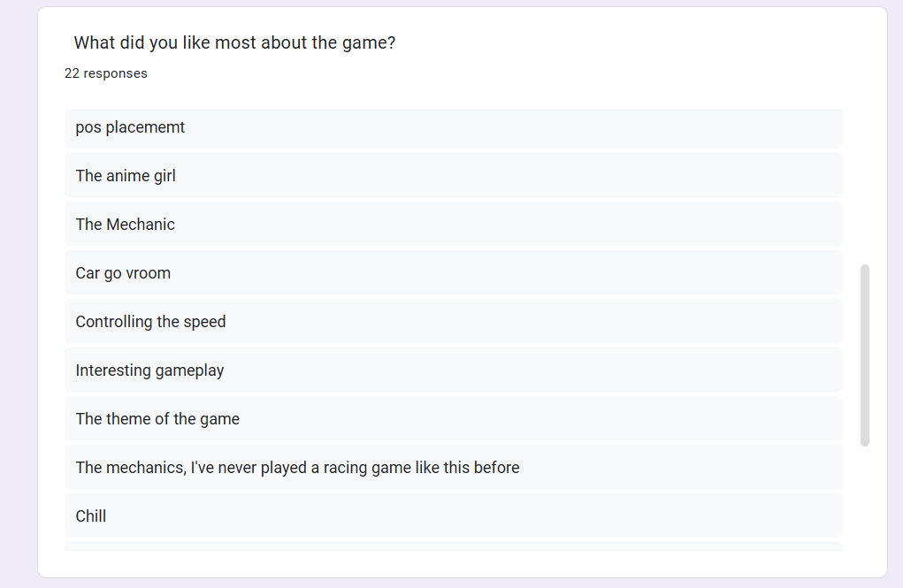Click the question title "What did you like most about the game?"
Viewport: 903px width, 588px height.
pyautogui.click(x=234, y=42)
